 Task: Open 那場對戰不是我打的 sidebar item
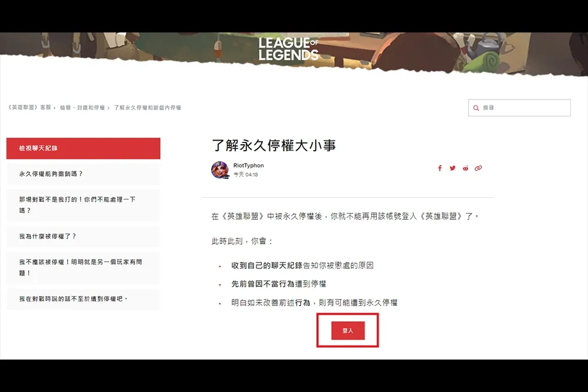[x=83, y=205]
